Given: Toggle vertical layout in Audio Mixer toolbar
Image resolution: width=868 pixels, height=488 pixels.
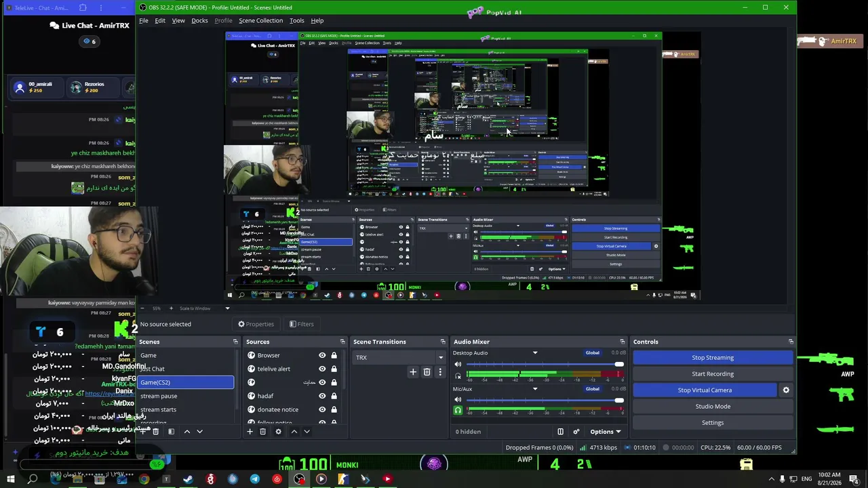Looking at the screenshot, I should click(560, 432).
